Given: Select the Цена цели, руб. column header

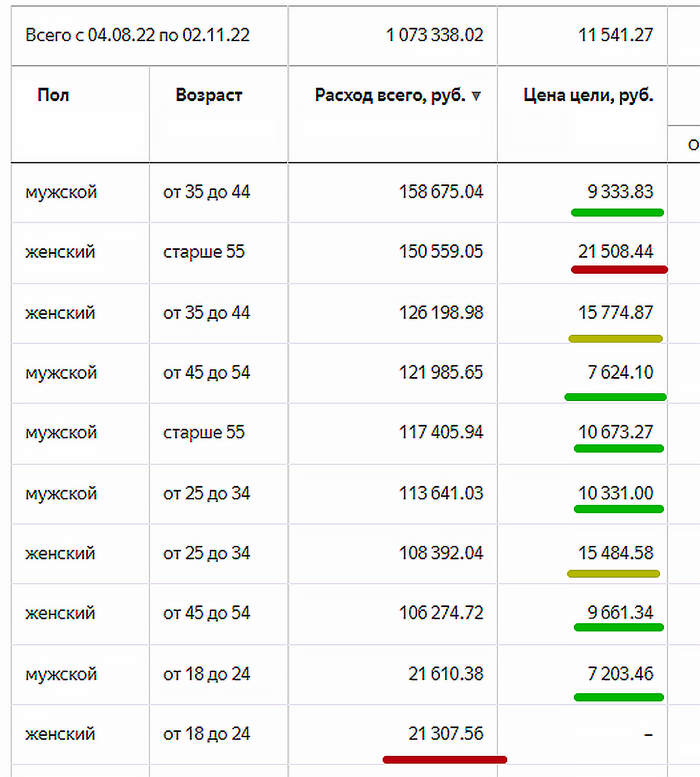Looking at the screenshot, I should pos(588,96).
